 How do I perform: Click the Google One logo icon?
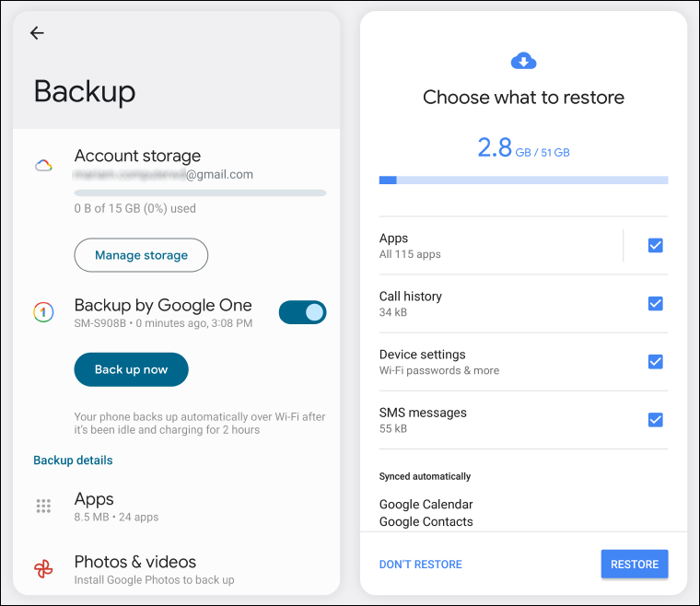(x=43, y=312)
